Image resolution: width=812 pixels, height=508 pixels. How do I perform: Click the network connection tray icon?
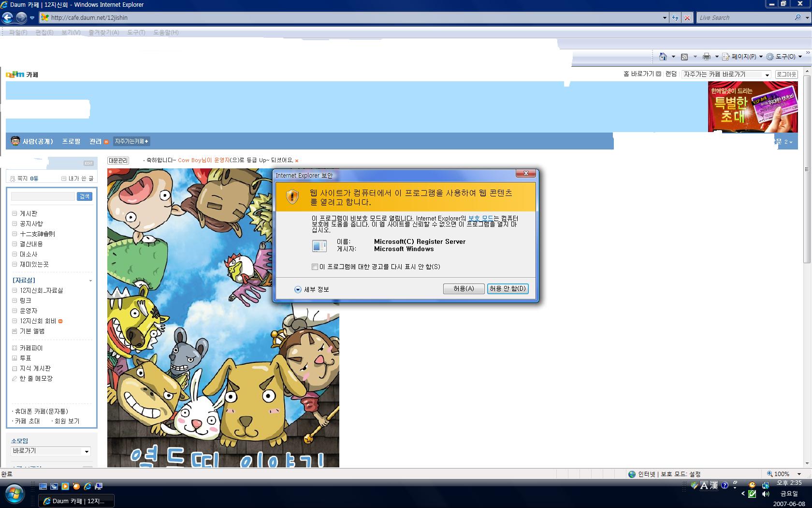tap(765, 485)
